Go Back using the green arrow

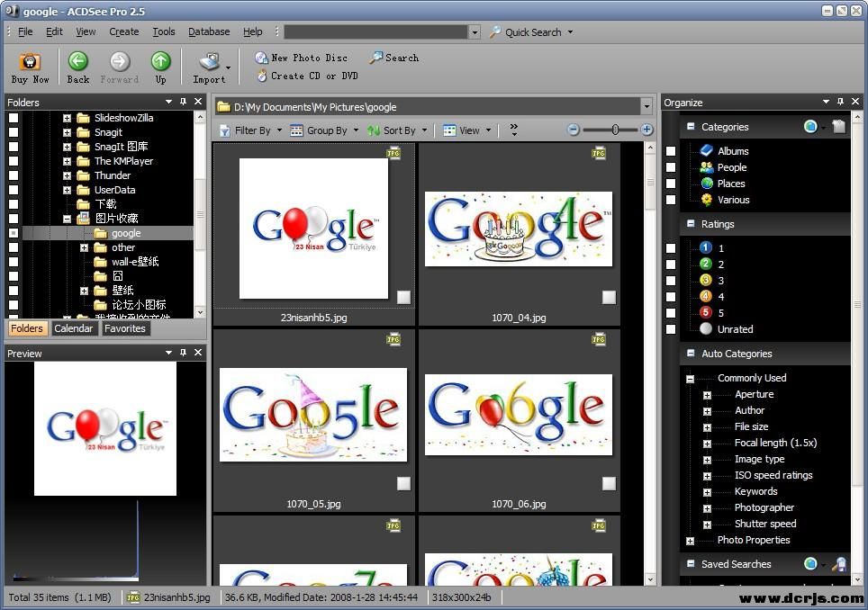coord(78,61)
